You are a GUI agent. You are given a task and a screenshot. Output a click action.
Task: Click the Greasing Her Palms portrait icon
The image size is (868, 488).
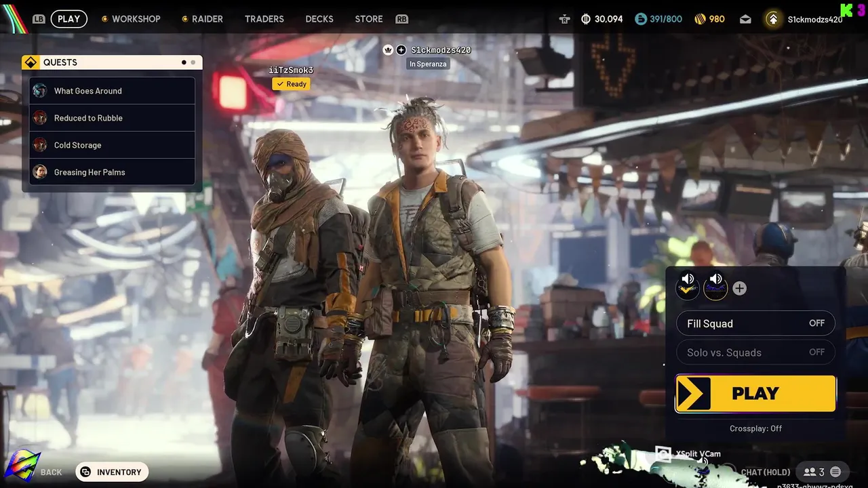click(x=40, y=172)
